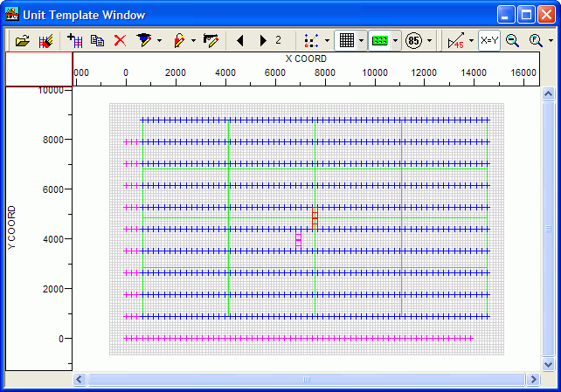
Task: Click the add template plus-grid icon
Action: (x=75, y=41)
